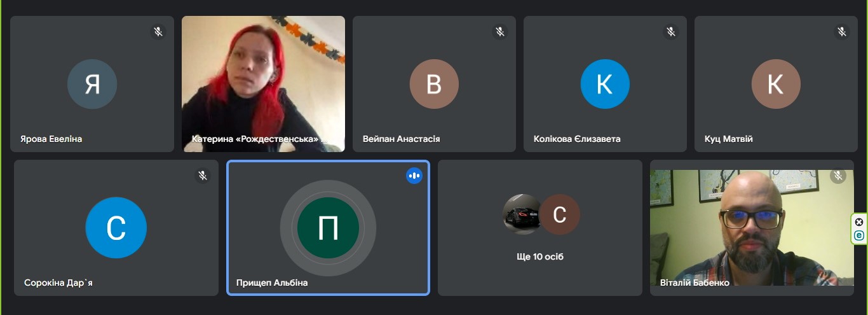
Task: Click muted microphone icon on Куц Матвій tile
Action: click(842, 31)
